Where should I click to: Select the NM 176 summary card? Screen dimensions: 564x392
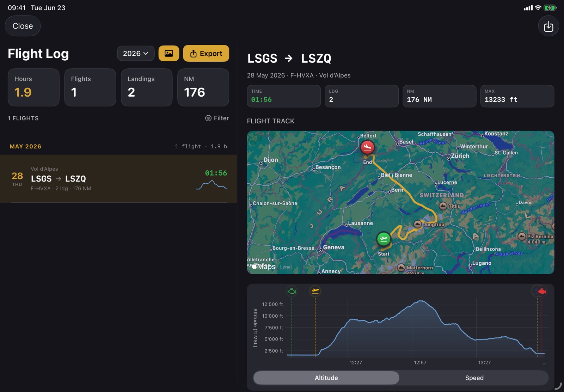click(x=203, y=87)
